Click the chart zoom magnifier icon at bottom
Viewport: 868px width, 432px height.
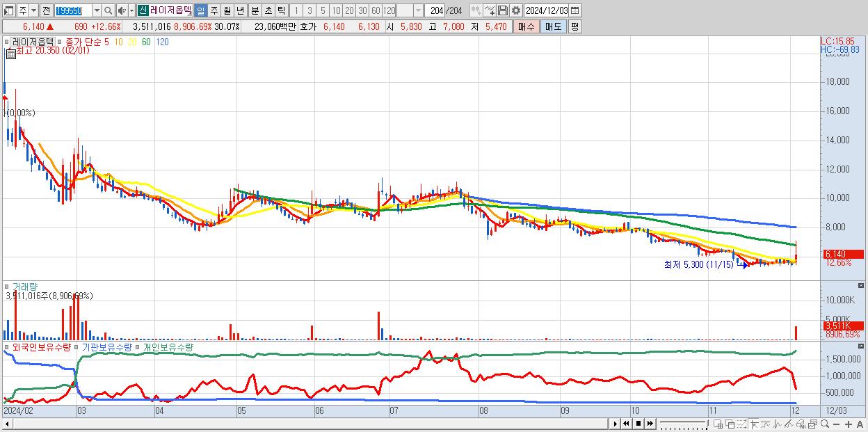click(x=825, y=424)
